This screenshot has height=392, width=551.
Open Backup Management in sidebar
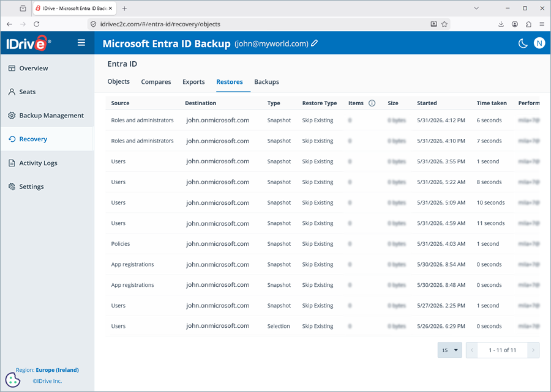46,116
